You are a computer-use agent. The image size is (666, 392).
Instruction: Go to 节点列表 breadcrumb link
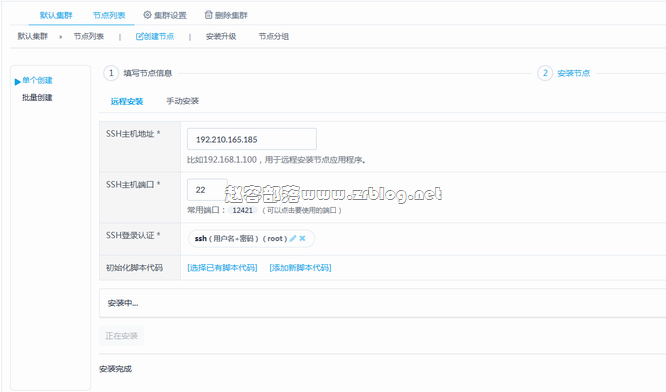tap(89, 37)
